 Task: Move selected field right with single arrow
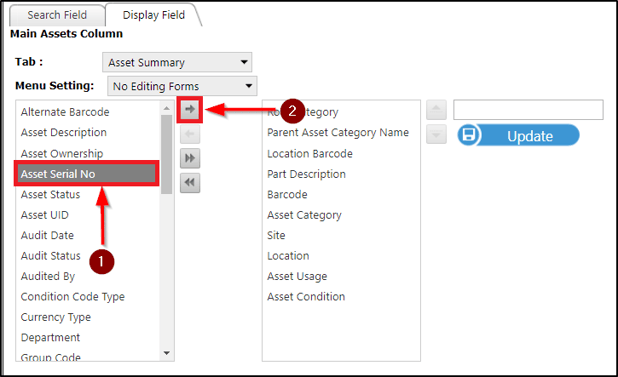click(x=190, y=109)
